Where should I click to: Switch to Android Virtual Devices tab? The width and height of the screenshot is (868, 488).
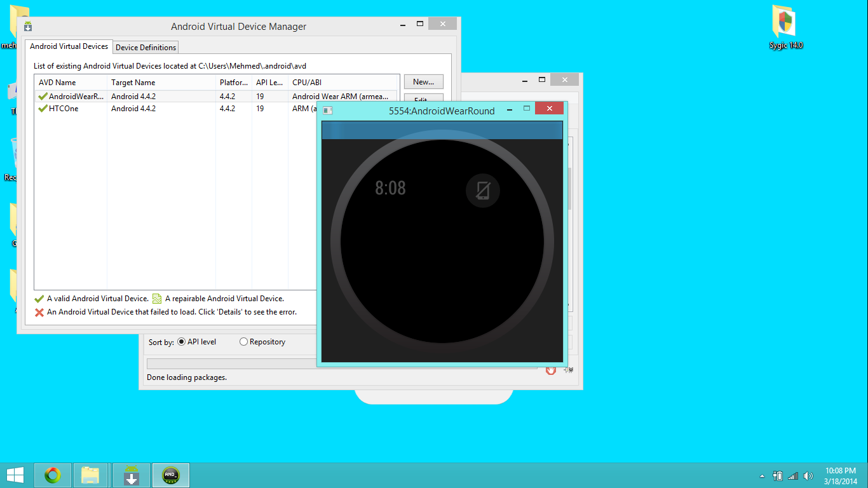pyautogui.click(x=69, y=46)
